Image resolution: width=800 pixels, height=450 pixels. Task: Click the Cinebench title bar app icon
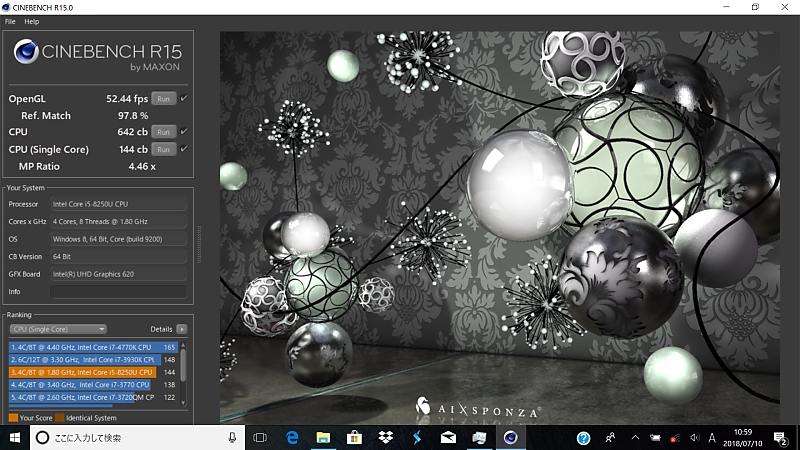click(x=6, y=7)
